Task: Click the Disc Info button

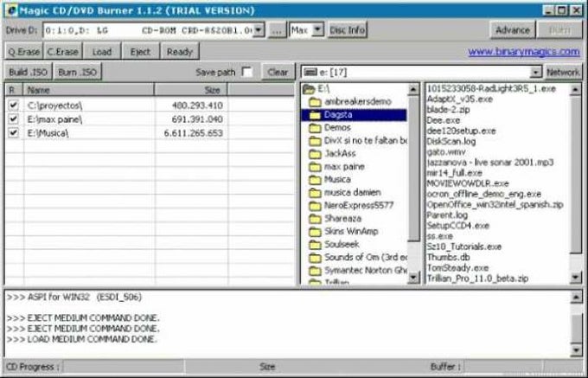Action: pyautogui.click(x=347, y=30)
